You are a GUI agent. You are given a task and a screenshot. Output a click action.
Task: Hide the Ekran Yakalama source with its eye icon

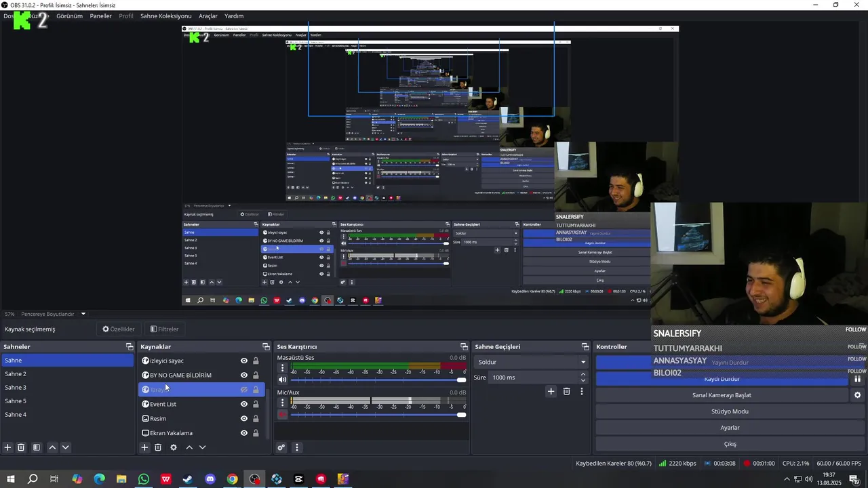244,433
